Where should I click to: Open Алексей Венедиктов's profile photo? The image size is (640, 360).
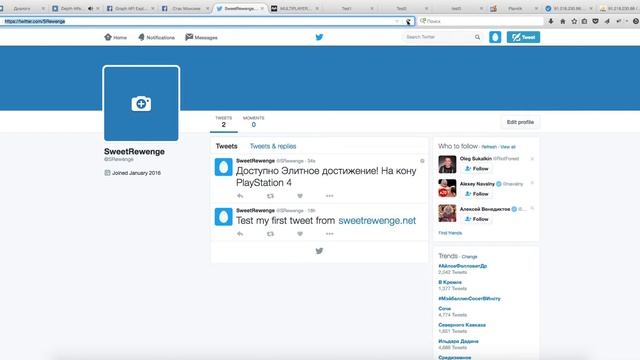click(x=447, y=213)
